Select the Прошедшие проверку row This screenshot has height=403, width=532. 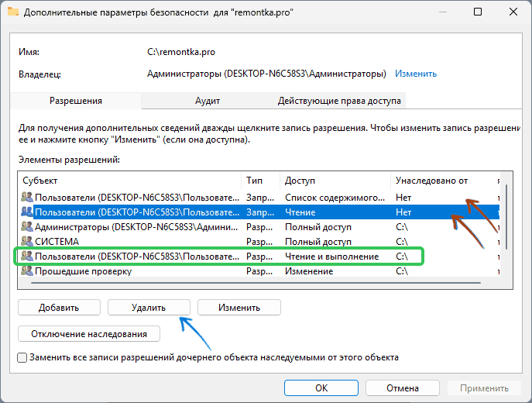click(x=259, y=271)
